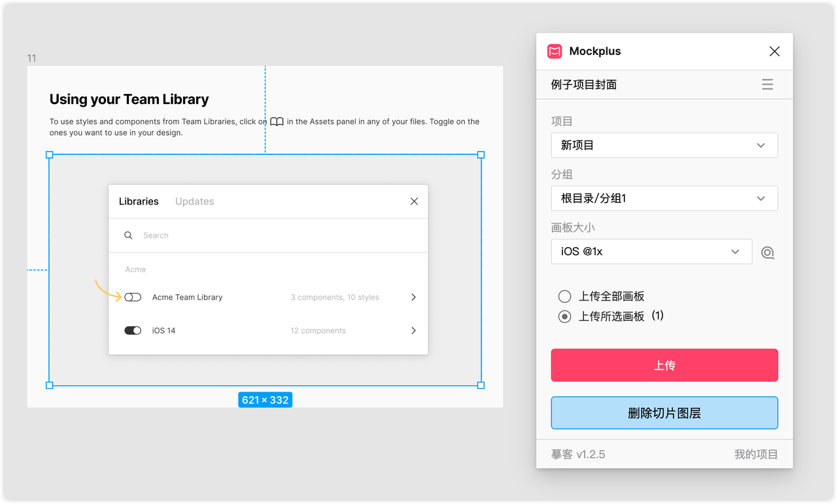837x504 pixels.
Task: Open the 画板大小 dropdown showing iOS @1x
Action: coord(651,252)
